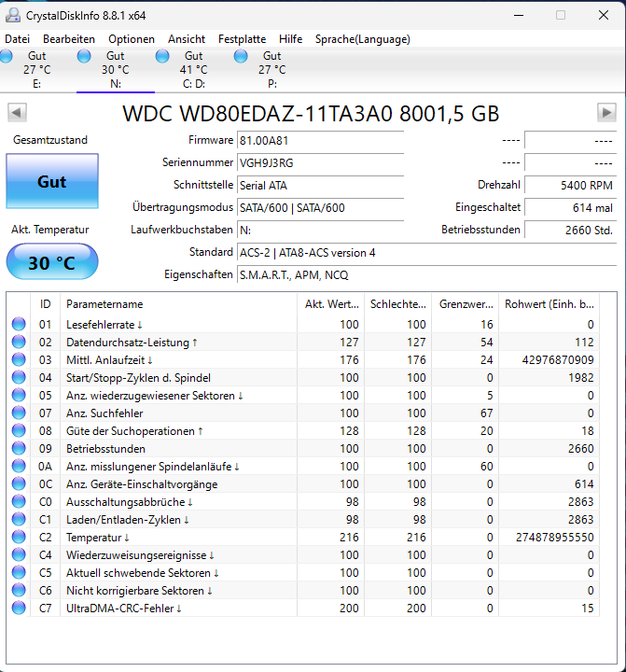This screenshot has width=626, height=672.
Task: Click the Gut health status button
Action: click(x=52, y=181)
